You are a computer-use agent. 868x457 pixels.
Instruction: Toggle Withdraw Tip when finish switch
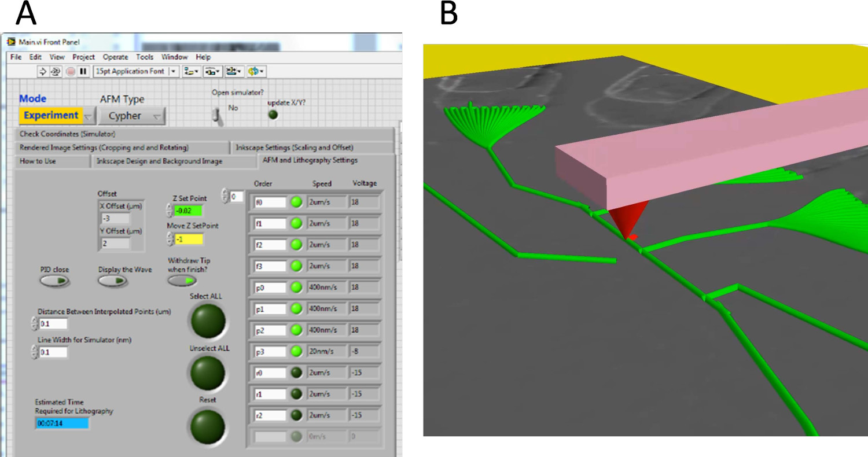[x=182, y=281]
